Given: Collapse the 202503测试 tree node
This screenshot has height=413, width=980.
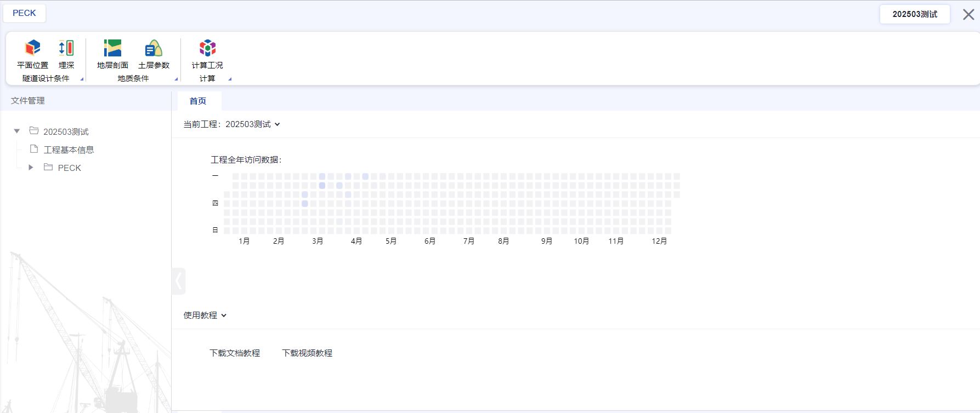Looking at the screenshot, I should (x=17, y=131).
